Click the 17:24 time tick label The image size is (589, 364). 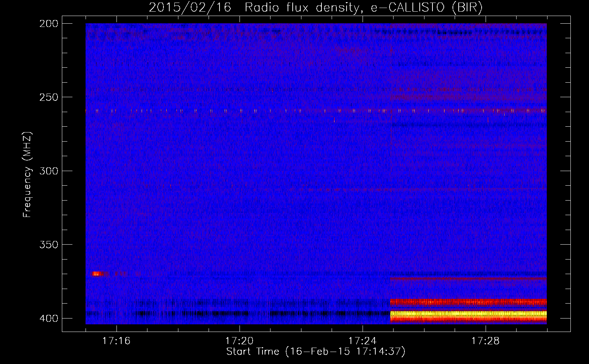(x=362, y=341)
